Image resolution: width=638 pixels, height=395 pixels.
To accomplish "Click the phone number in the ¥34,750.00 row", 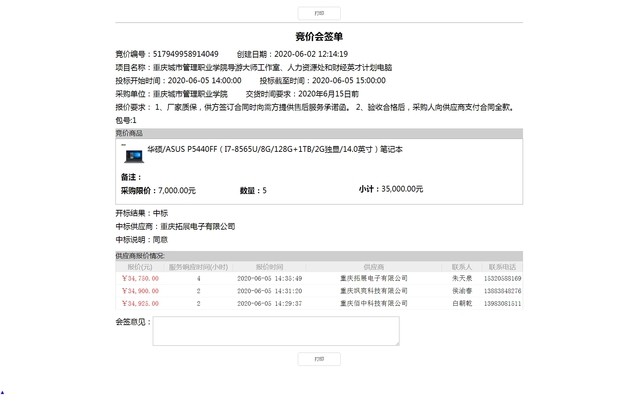I will coord(503,279).
